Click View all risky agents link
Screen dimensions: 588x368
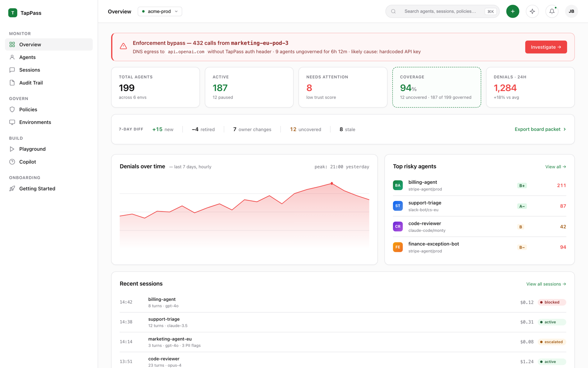556,167
